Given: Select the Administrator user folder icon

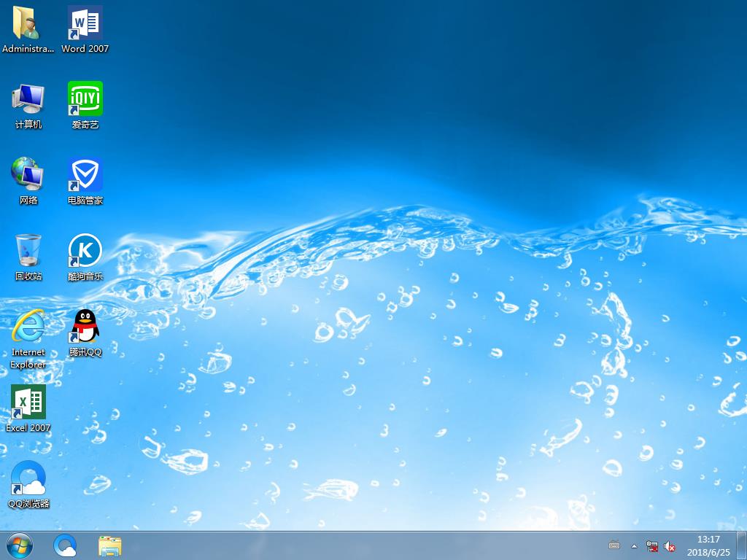Looking at the screenshot, I should tap(28, 24).
